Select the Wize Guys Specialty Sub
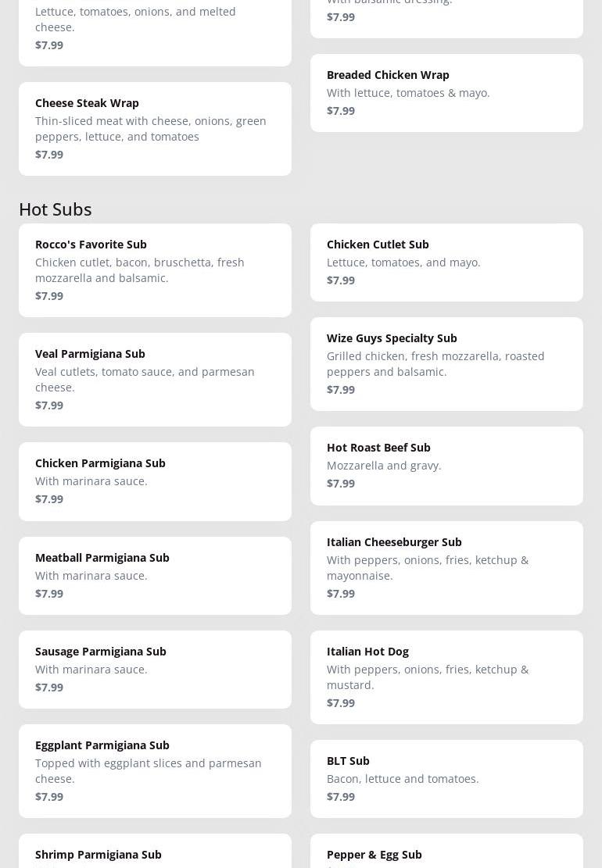This screenshot has width=602, height=868. [x=446, y=363]
